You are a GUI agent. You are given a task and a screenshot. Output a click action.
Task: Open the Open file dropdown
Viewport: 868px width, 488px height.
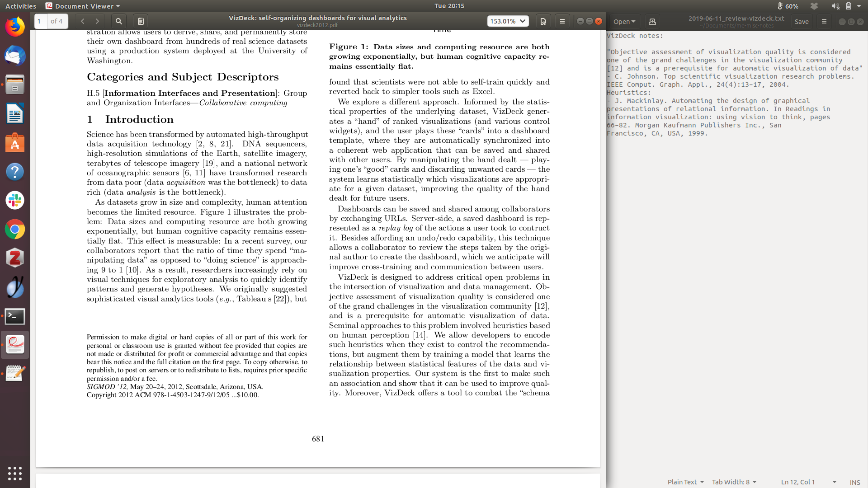[624, 21]
